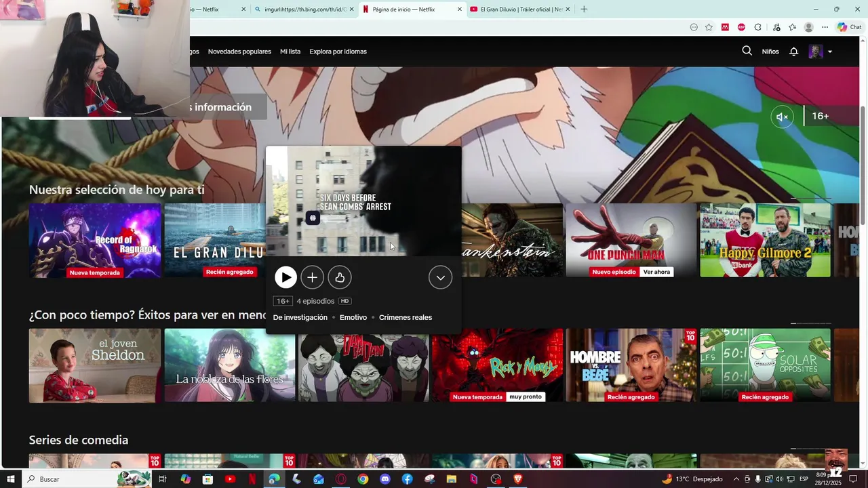Image resolution: width=868 pixels, height=488 pixels.
Task: Open Windows notification center
Action: coord(854,479)
